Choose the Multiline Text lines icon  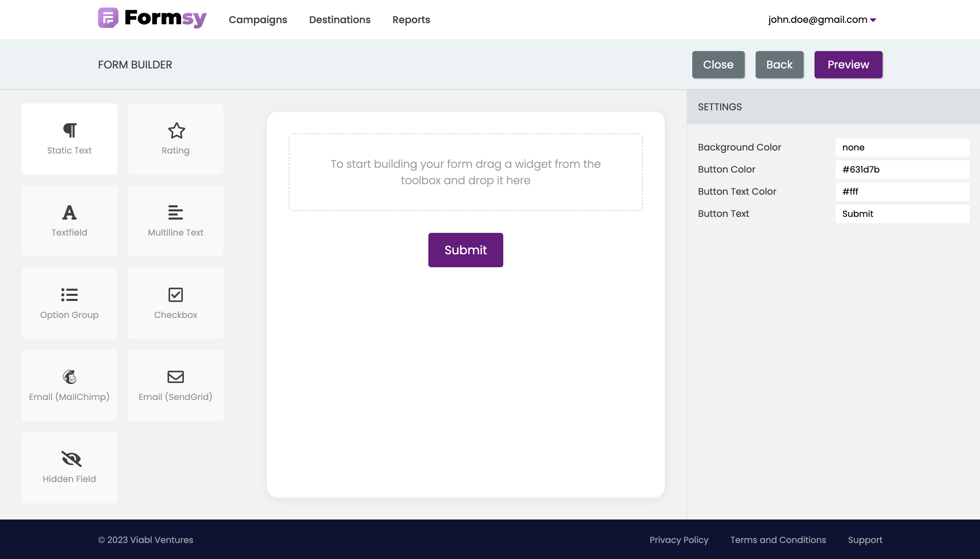coord(175,212)
